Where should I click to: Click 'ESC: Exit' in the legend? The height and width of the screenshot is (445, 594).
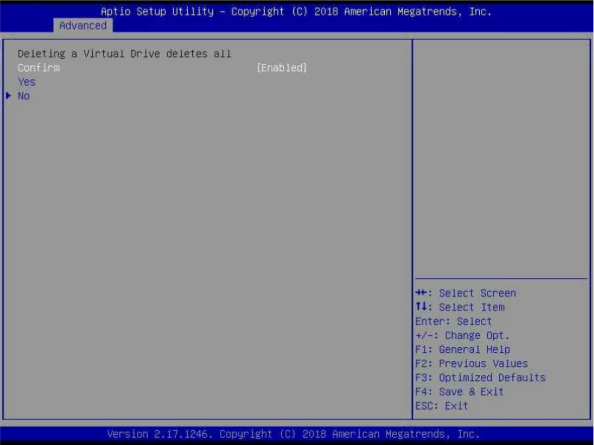pos(442,406)
